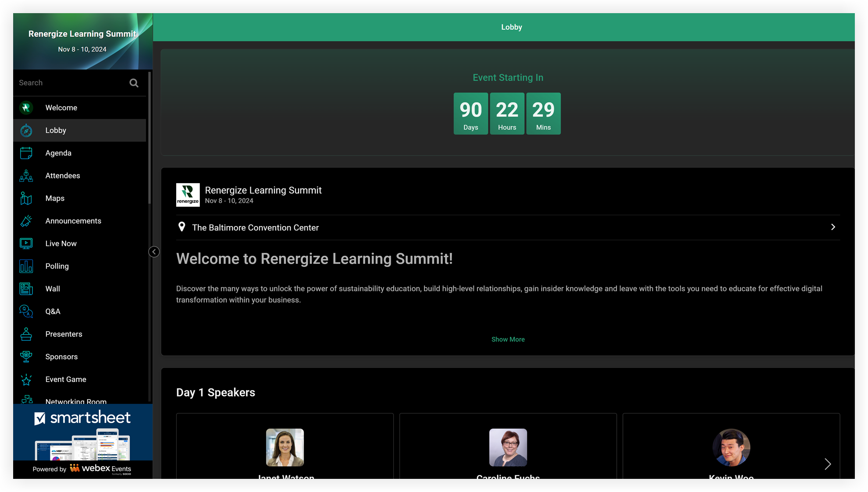
Task: Open Sponsors page
Action: pyautogui.click(x=80, y=357)
